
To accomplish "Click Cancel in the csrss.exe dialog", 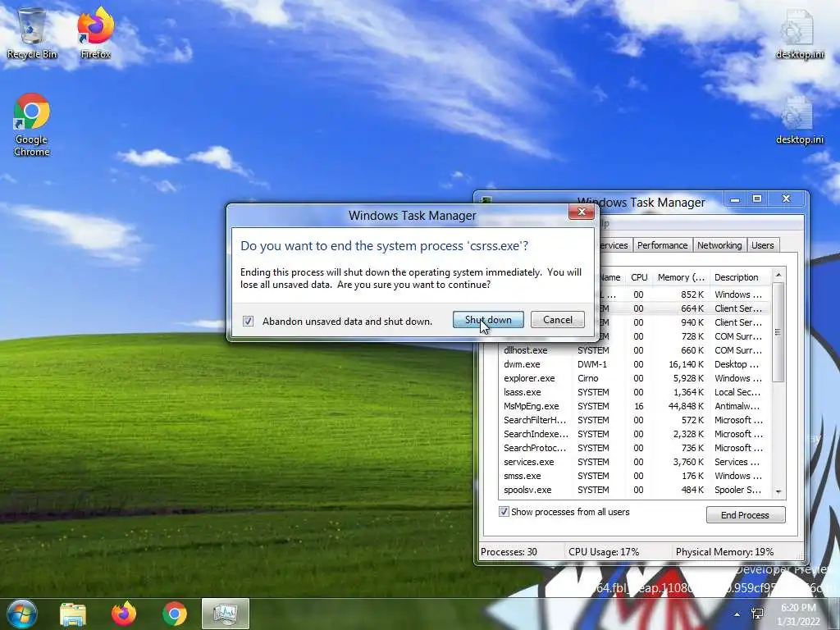I will click(x=558, y=320).
